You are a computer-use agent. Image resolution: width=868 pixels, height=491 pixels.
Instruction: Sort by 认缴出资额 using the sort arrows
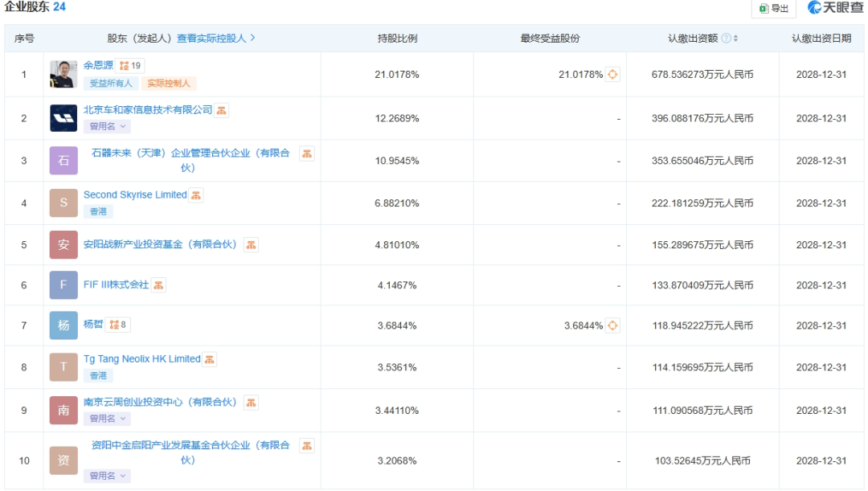[735, 39]
